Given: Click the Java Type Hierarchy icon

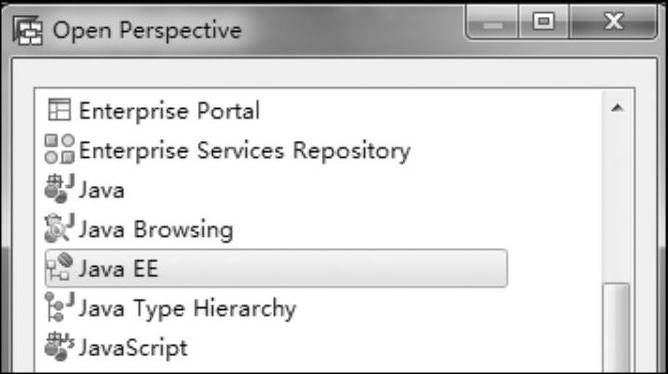Looking at the screenshot, I should click(x=59, y=307).
